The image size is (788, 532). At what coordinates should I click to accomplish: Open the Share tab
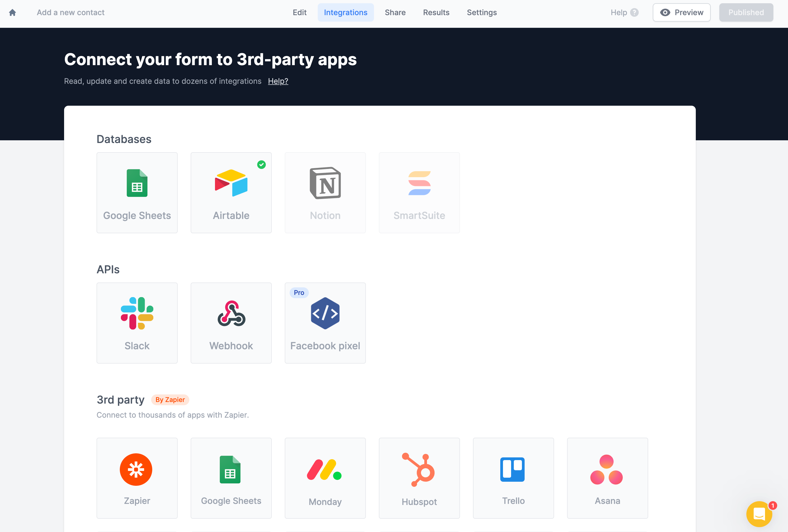395,12
